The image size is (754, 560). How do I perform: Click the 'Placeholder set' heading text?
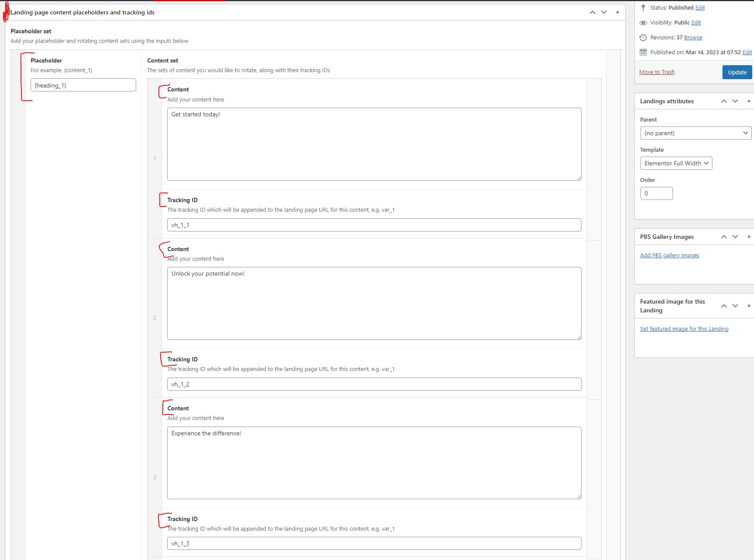point(31,31)
